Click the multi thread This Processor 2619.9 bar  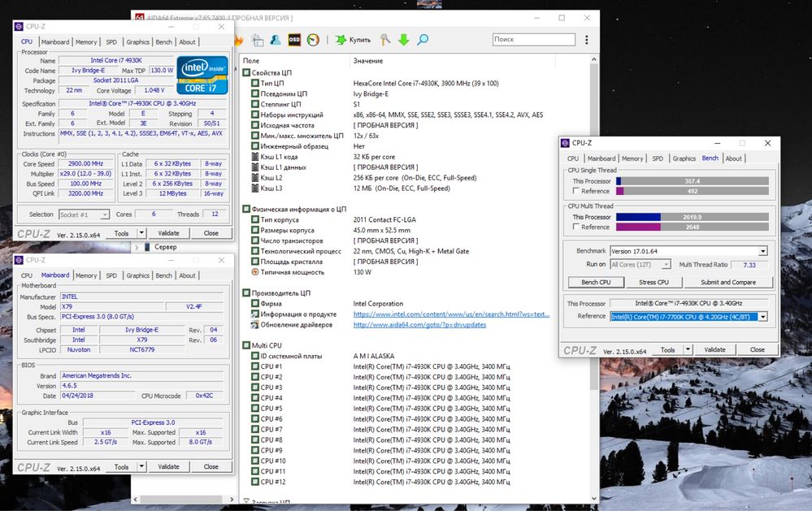[x=693, y=217]
